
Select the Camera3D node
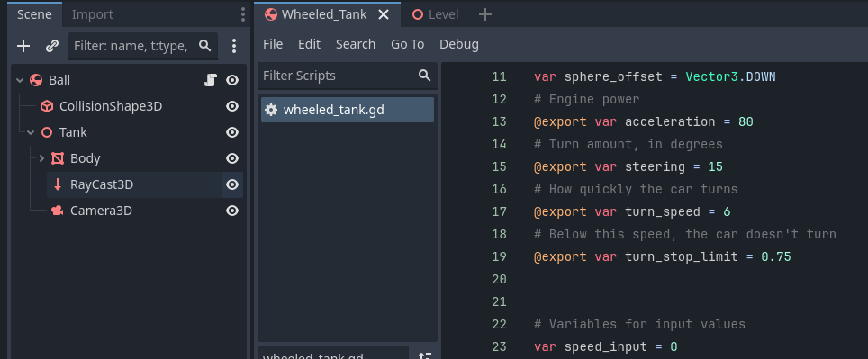pos(102,211)
